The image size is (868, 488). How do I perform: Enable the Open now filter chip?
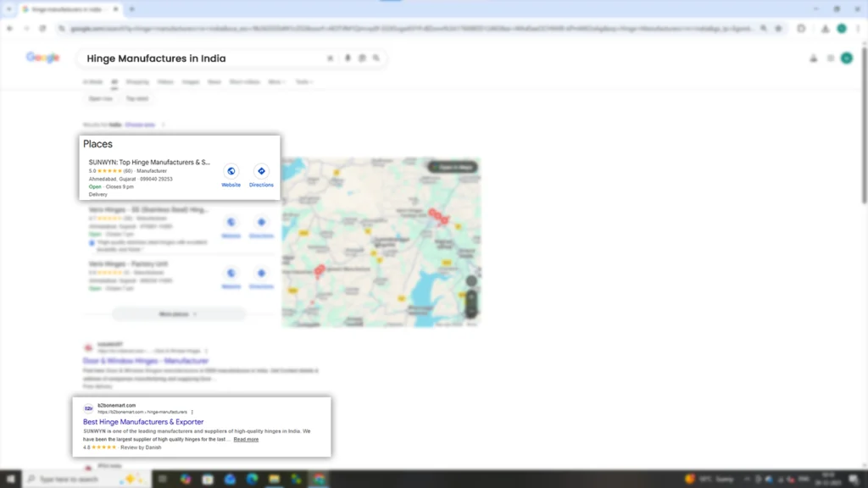click(101, 98)
